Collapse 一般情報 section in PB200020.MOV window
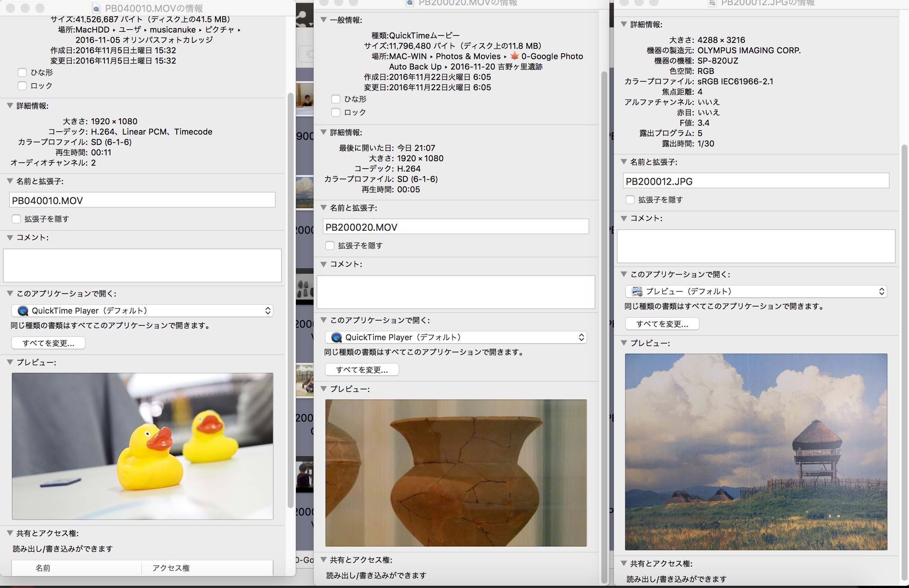Image resolution: width=909 pixels, height=588 pixels. [323, 20]
